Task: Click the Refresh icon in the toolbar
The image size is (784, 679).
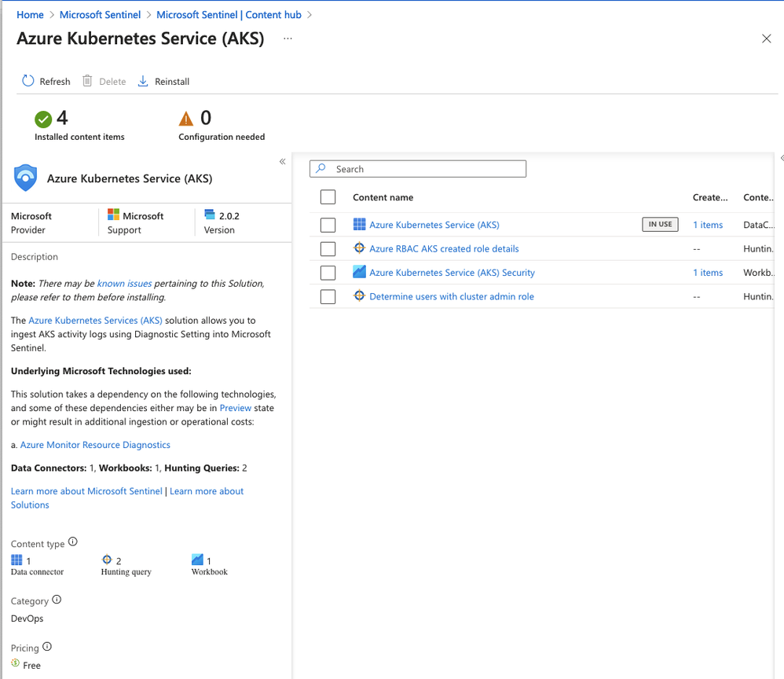Action: point(28,81)
